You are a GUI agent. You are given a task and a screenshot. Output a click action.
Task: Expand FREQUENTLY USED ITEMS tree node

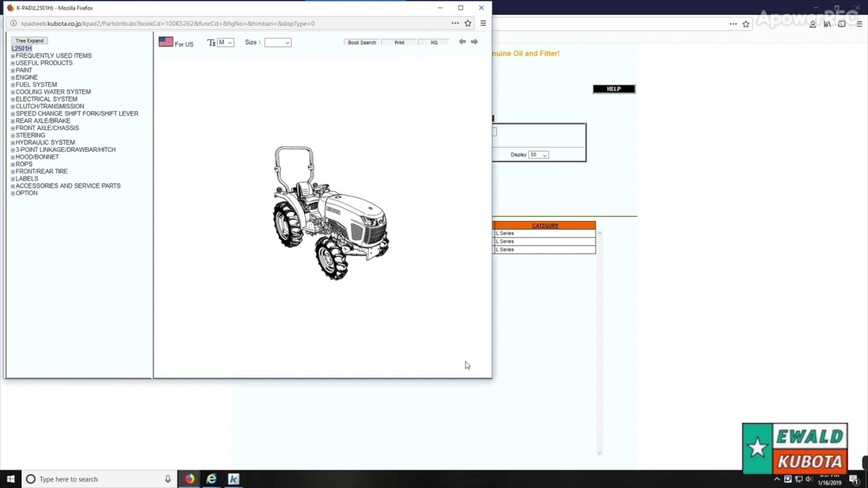[x=12, y=56]
